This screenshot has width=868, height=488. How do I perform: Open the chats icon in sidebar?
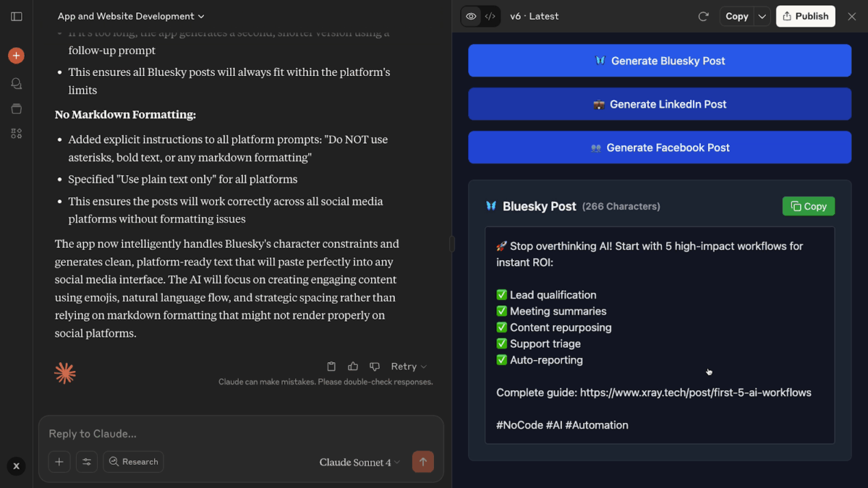point(17,84)
